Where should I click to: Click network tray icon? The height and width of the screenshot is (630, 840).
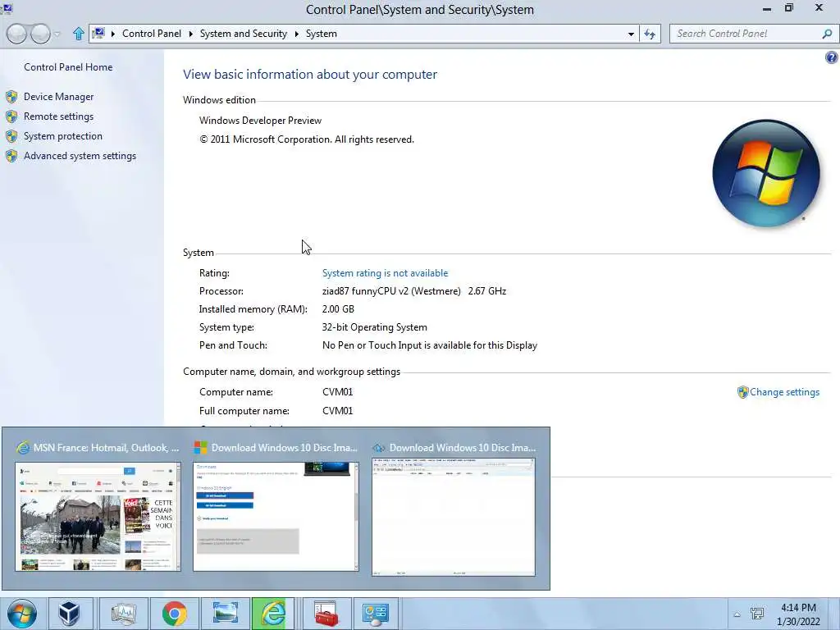(x=757, y=614)
